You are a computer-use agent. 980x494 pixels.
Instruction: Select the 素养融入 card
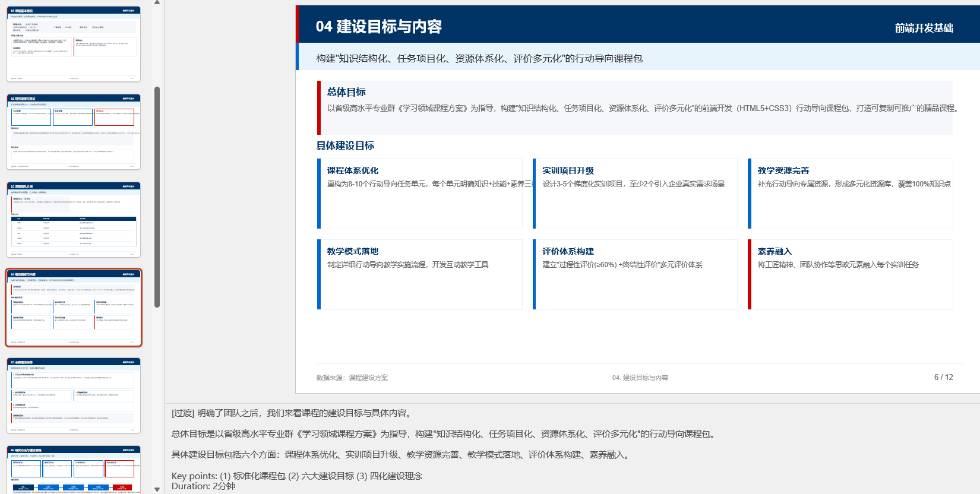click(x=850, y=274)
